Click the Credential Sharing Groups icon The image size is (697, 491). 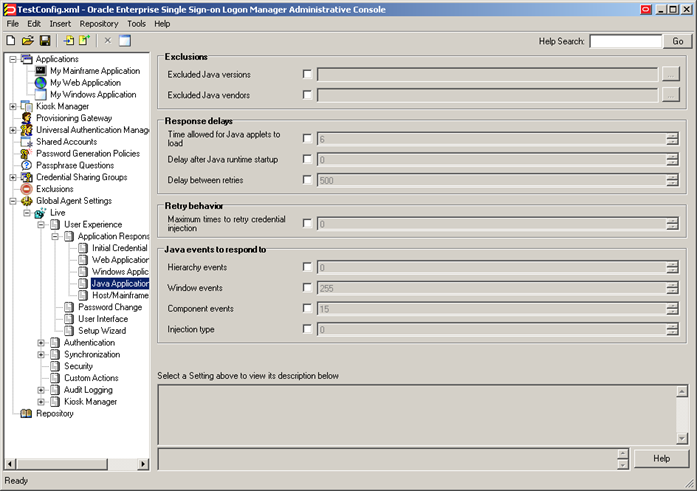coord(27,177)
